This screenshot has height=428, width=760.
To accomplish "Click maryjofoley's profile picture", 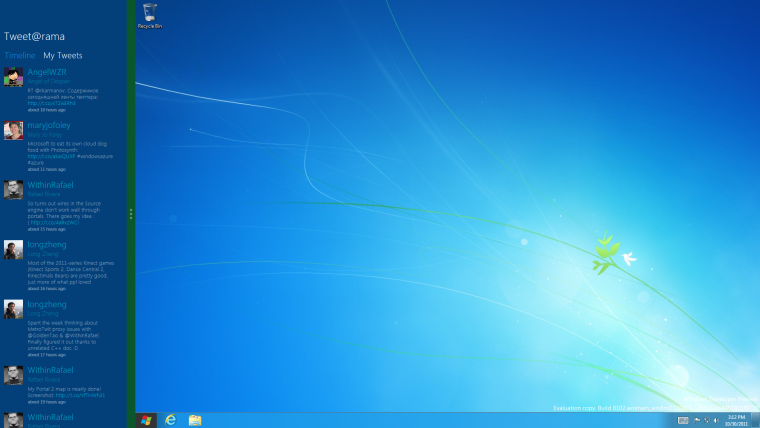I will [x=13, y=130].
